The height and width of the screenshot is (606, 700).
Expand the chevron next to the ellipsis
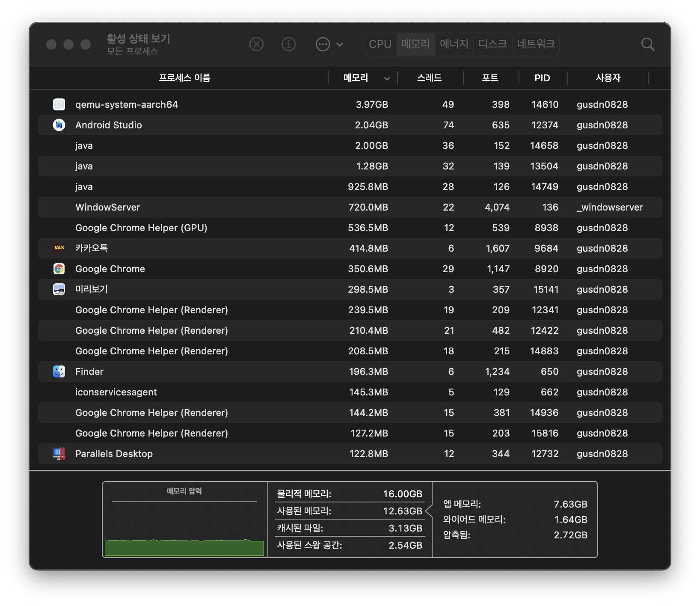click(x=340, y=44)
